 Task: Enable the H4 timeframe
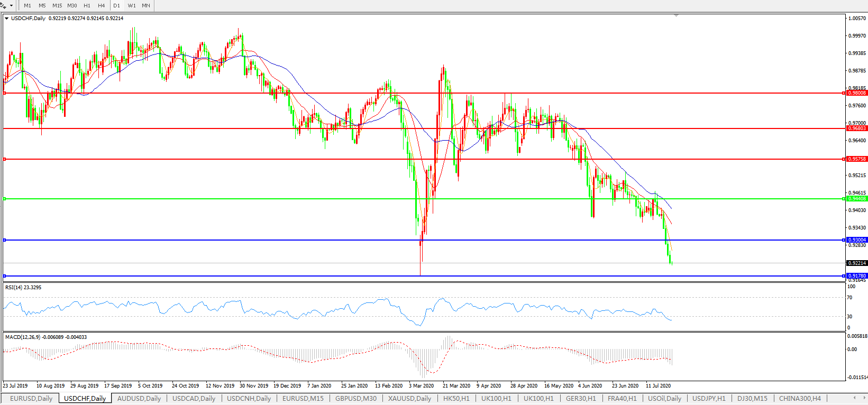pos(101,6)
